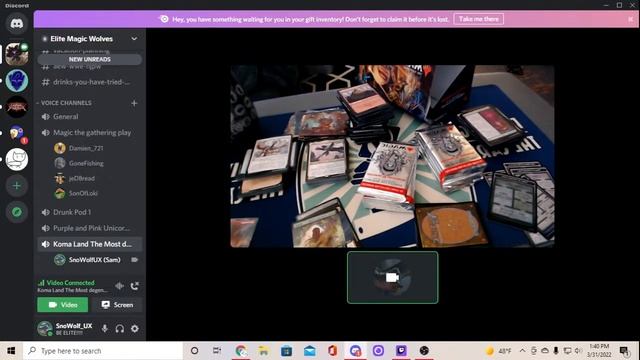The width and height of the screenshot is (640, 360).
Task: Click the Type here to search box
Action: (x=103, y=351)
